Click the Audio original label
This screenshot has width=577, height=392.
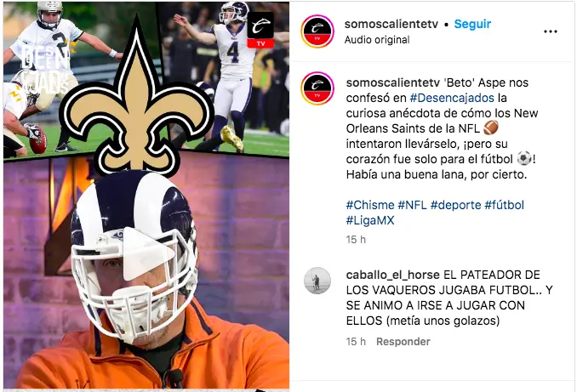click(x=377, y=40)
